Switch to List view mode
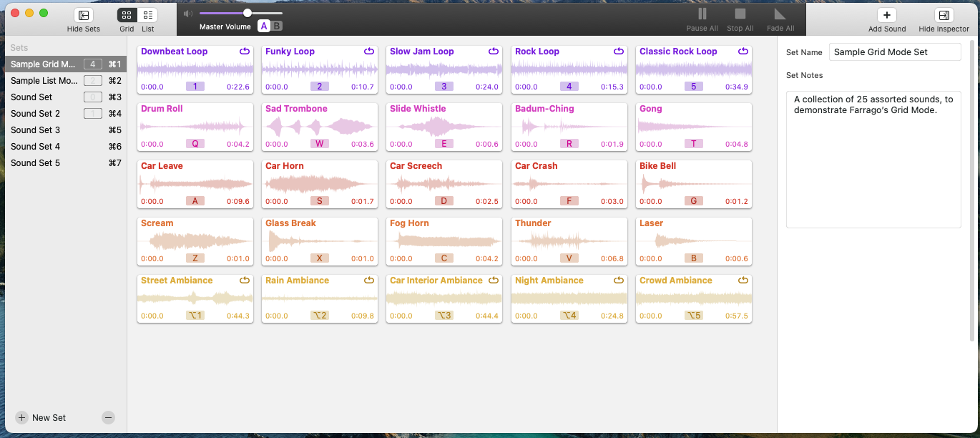980x438 pixels. (147, 15)
